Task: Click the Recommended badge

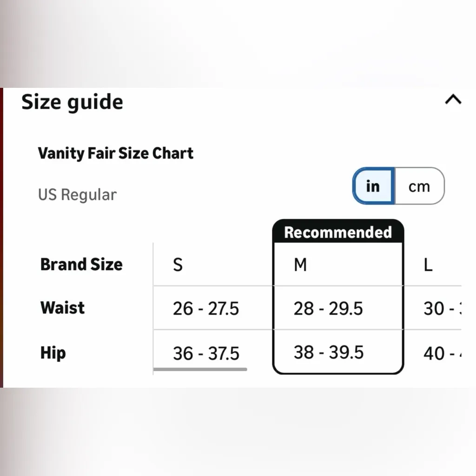Action: click(337, 232)
